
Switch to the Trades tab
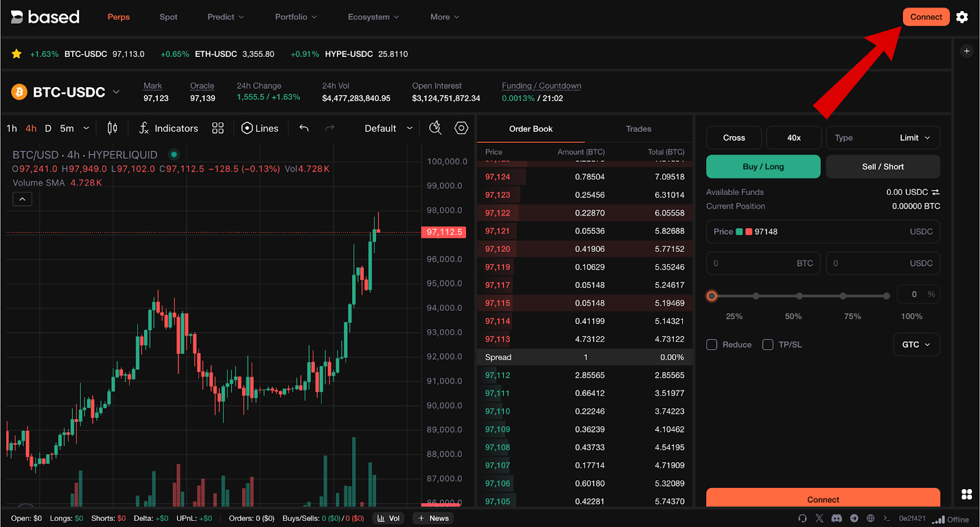(638, 129)
